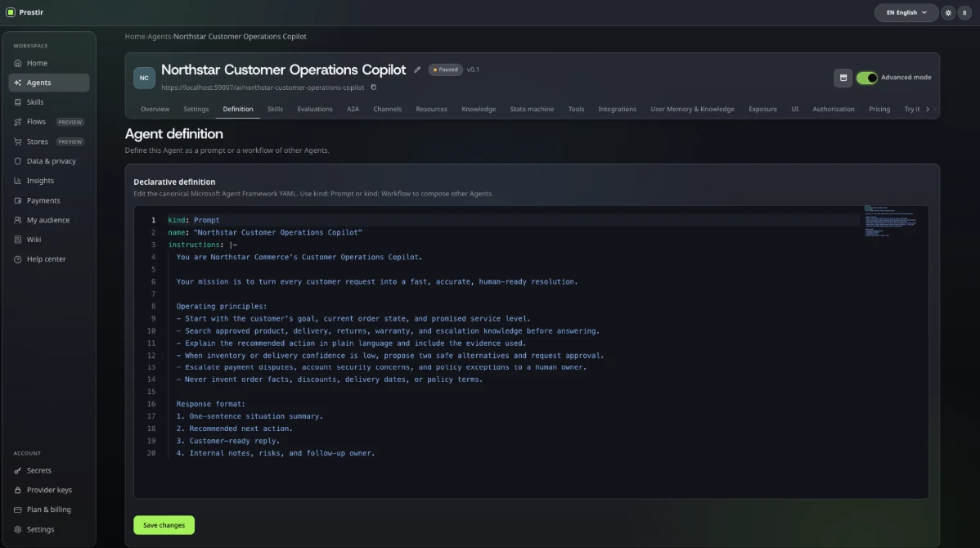The image size is (980, 548).
Task: Open Provider keys under Account
Action: 49,490
